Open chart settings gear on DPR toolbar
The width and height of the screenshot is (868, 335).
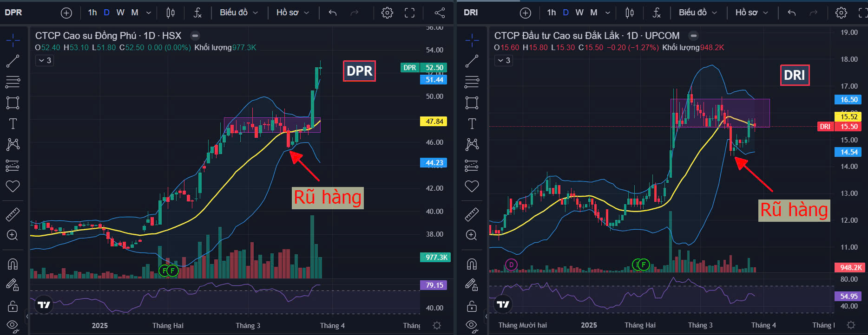(x=387, y=13)
